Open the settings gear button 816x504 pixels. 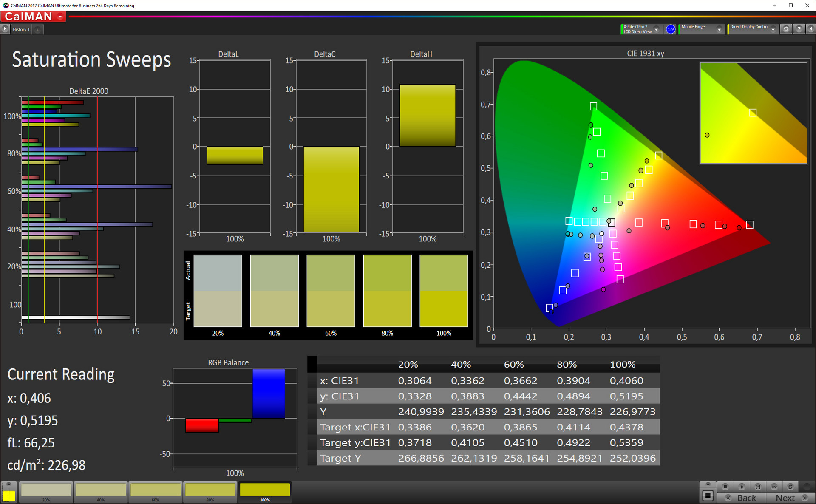pos(786,29)
